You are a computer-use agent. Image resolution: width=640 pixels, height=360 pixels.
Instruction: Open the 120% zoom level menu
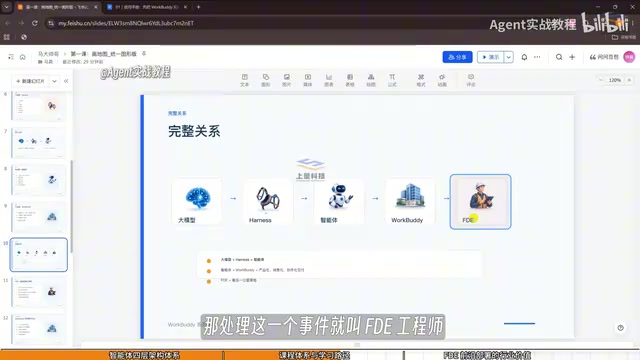[615, 80]
